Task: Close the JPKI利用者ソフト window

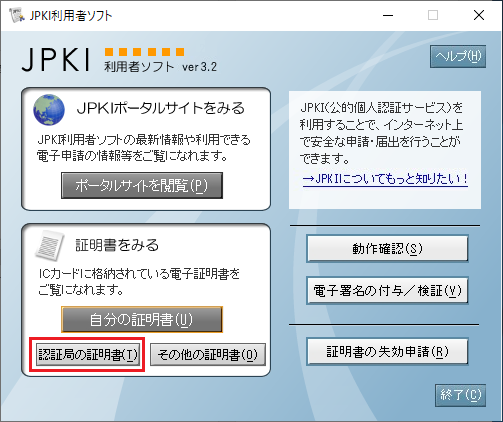Action: 479,15
